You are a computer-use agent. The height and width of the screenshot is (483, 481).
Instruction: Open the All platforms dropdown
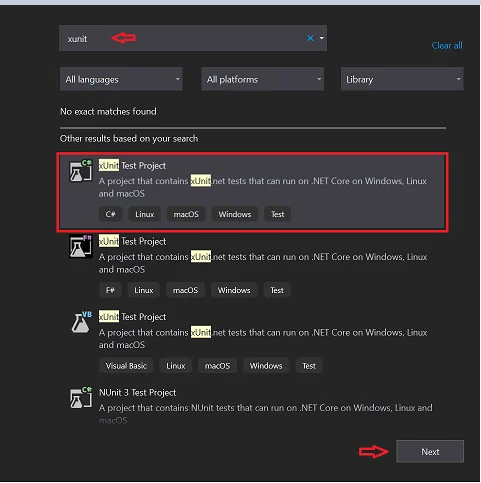(262, 79)
